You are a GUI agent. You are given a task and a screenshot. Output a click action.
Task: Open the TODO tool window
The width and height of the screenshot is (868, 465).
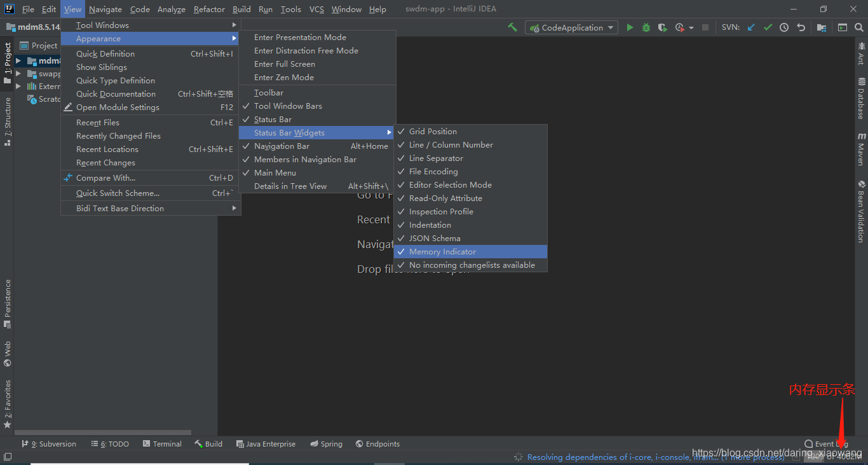(x=110, y=444)
